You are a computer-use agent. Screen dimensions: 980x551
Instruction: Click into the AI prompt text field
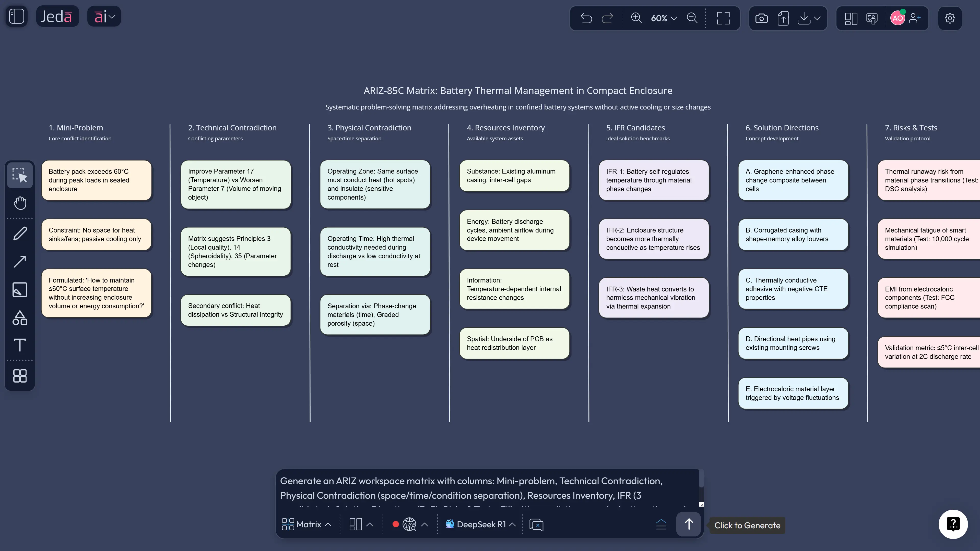[x=487, y=488]
